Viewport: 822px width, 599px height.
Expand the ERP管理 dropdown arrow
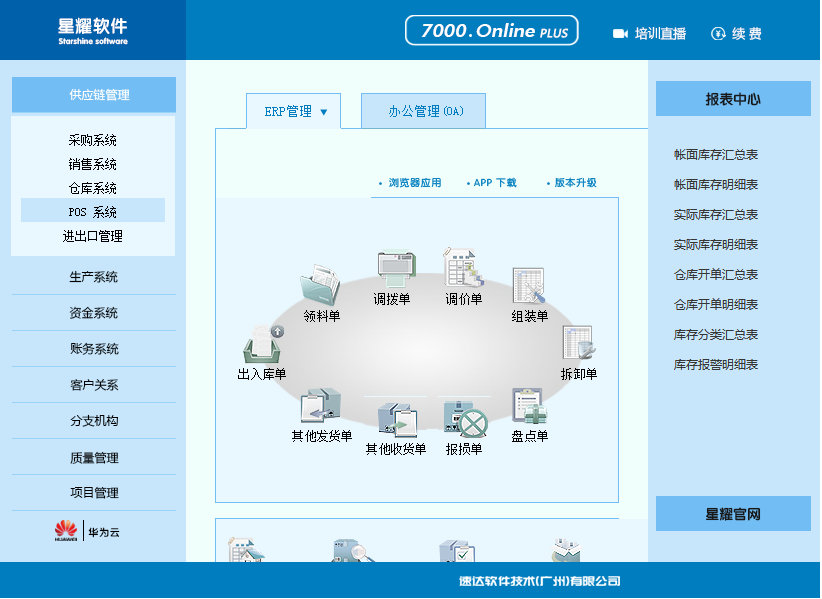324,112
